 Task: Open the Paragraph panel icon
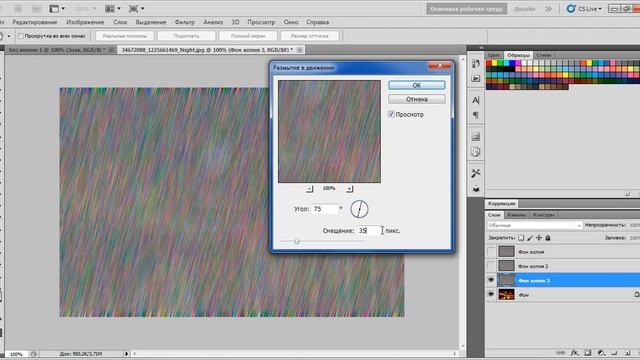476,115
